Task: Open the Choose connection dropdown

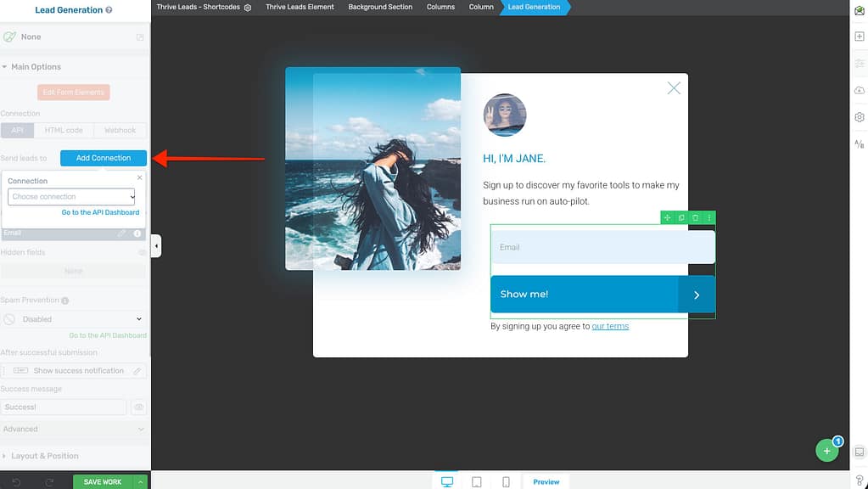Action: coord(71,197)
